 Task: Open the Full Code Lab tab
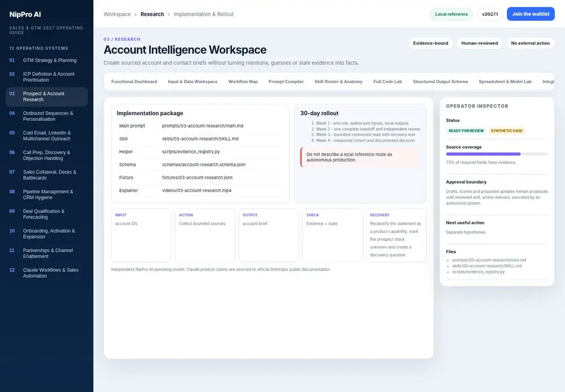coord(388,82)
